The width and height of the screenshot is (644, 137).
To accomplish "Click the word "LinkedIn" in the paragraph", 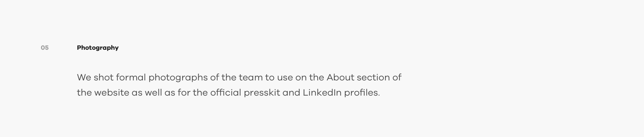I will (322, 93).
